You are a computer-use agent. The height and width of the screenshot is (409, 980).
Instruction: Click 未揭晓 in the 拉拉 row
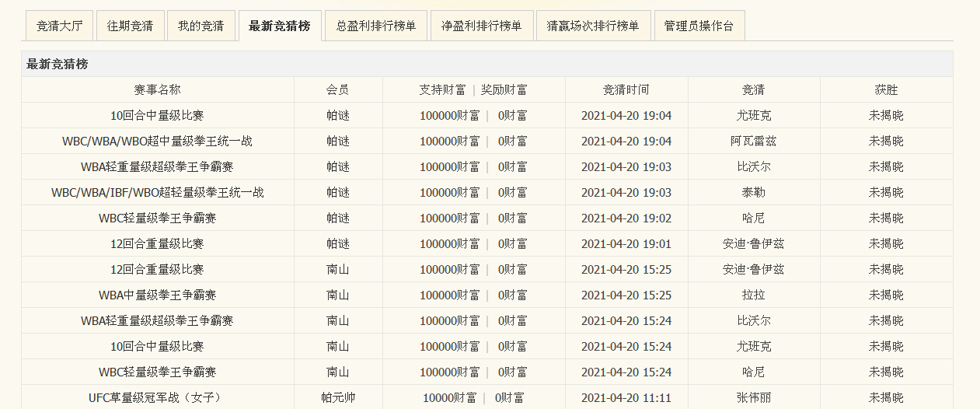coord(886,295)
